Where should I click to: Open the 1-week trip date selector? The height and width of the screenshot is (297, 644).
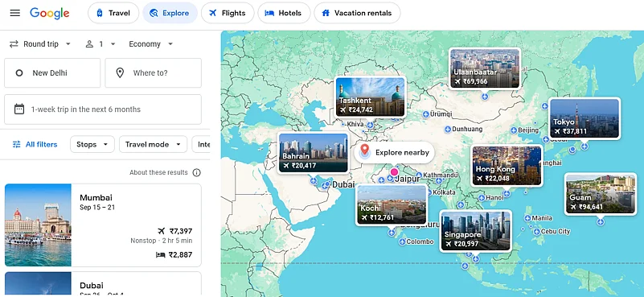click(x=103, y=109)
